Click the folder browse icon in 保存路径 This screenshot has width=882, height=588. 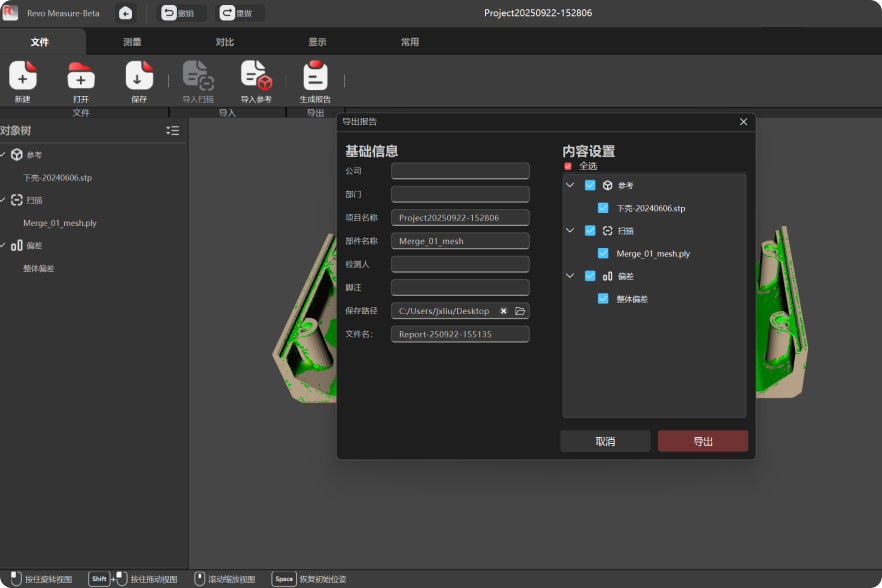coord(520,311)
